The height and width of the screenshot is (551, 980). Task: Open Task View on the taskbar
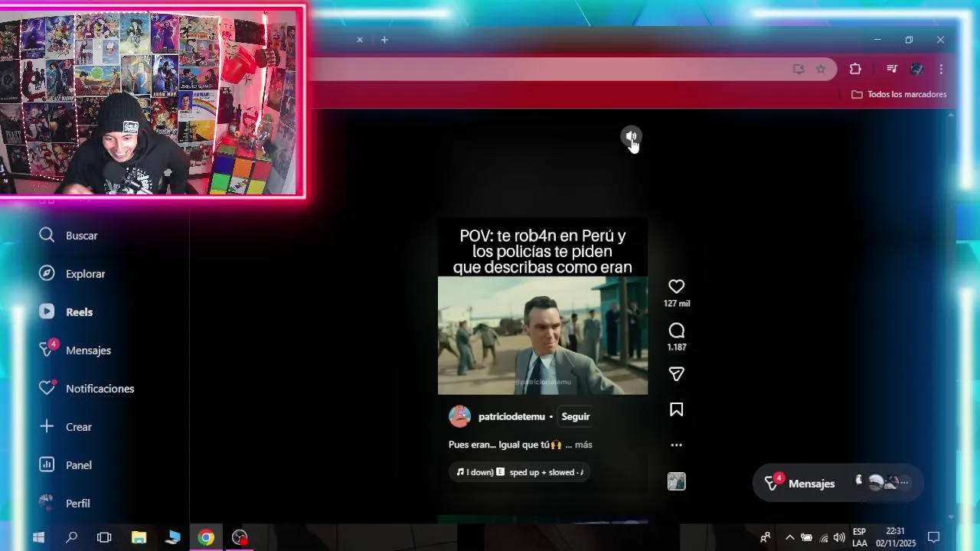[104, 537]
